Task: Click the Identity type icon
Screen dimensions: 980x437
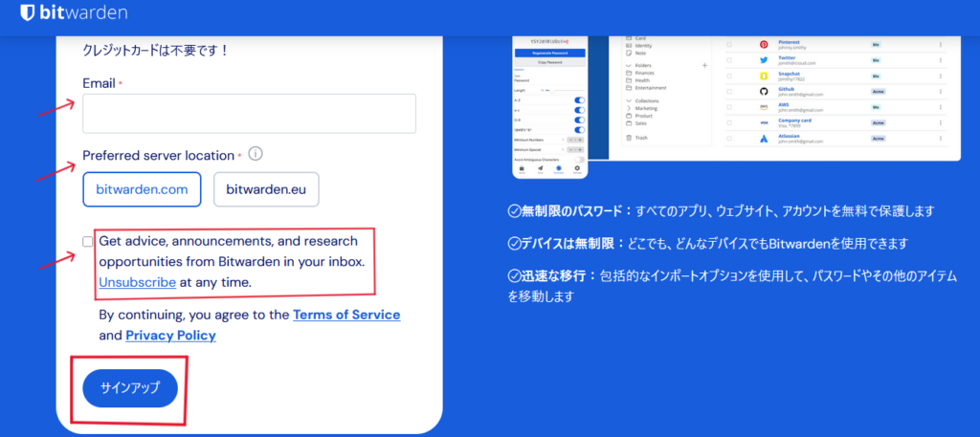Action: point(629,46)
